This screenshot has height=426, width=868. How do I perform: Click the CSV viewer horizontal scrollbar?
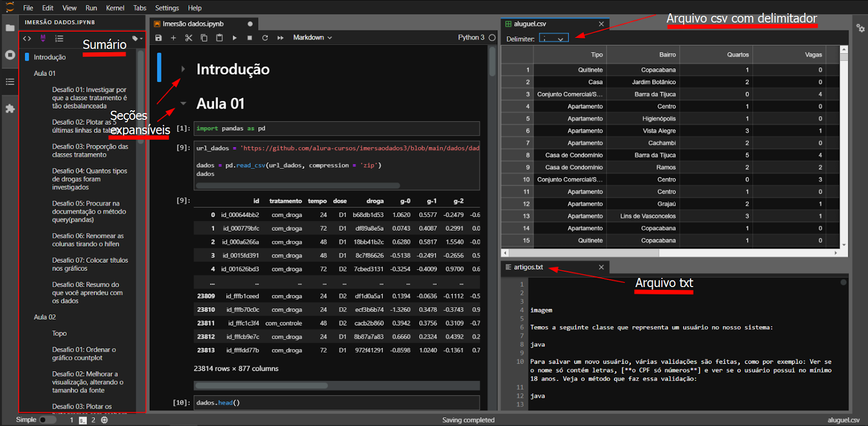(583, 253)
